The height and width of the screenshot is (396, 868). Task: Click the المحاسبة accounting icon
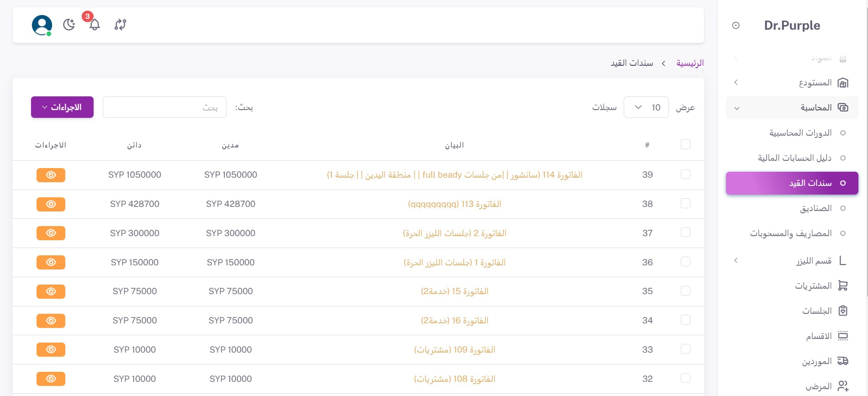point(843,108)
